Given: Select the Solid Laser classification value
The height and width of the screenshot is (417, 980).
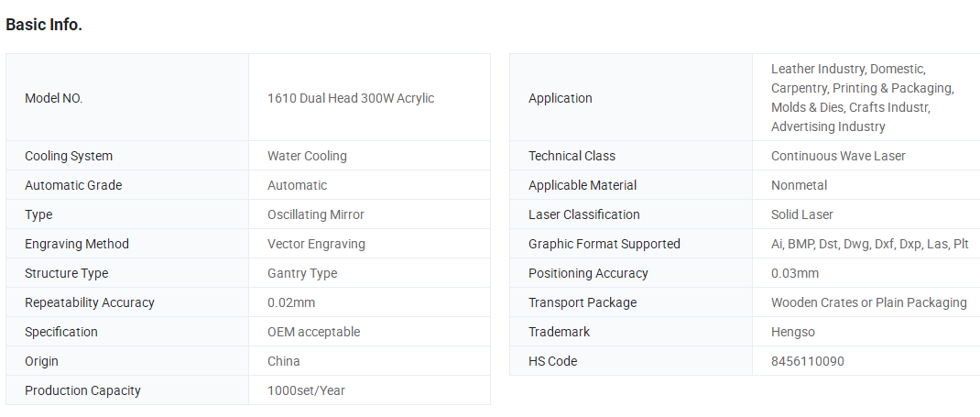Looking at the screenshot, I should (802, 214).
